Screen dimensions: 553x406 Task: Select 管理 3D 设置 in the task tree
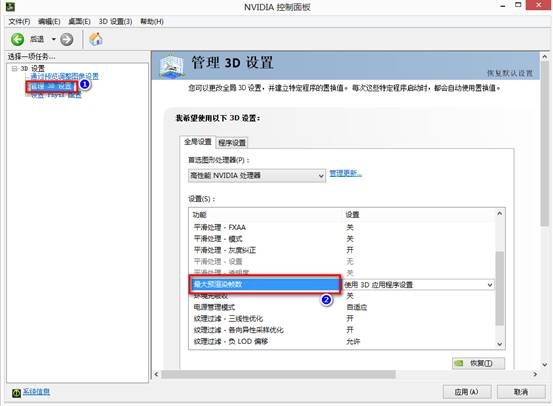51,86
